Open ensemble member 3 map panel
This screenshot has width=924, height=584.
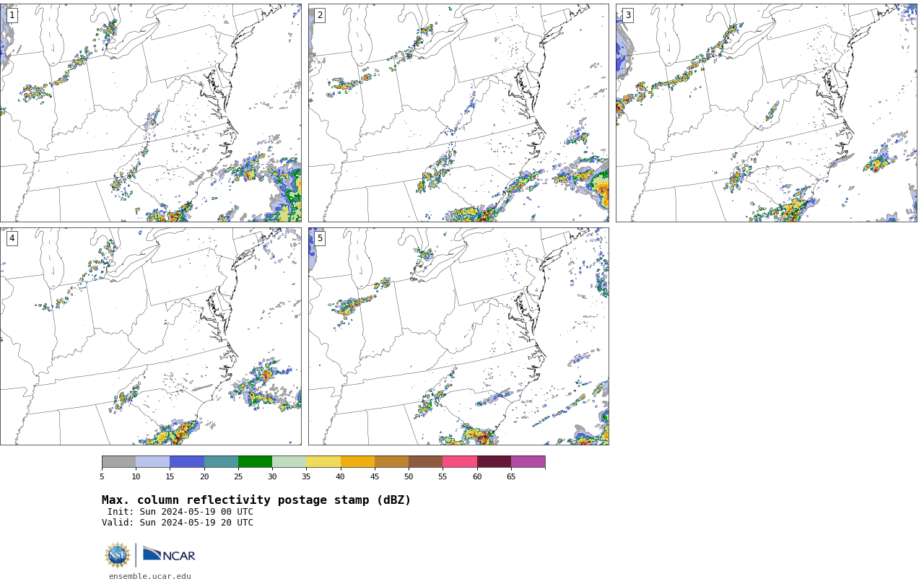[x=766, y=113]
